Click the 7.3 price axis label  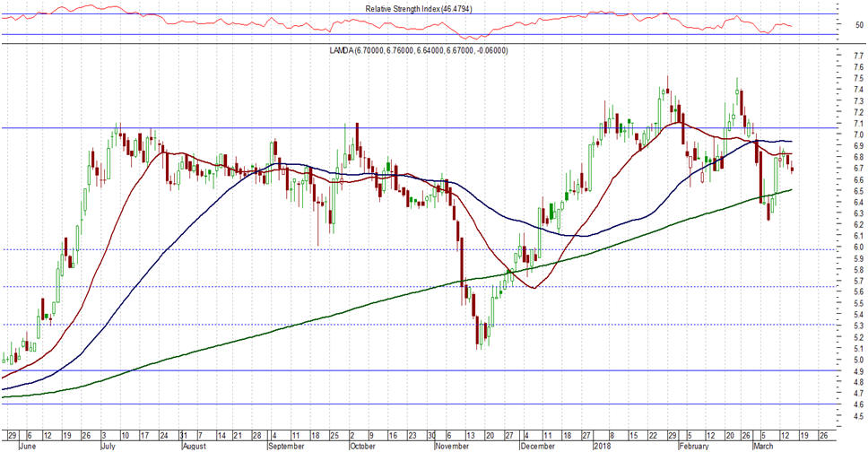tap(859, 100)
